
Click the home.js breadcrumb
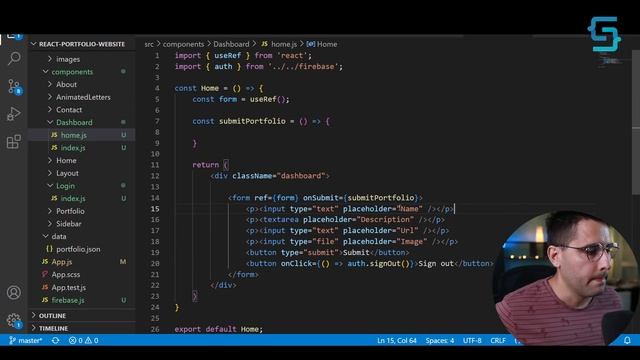coord(284,44)
